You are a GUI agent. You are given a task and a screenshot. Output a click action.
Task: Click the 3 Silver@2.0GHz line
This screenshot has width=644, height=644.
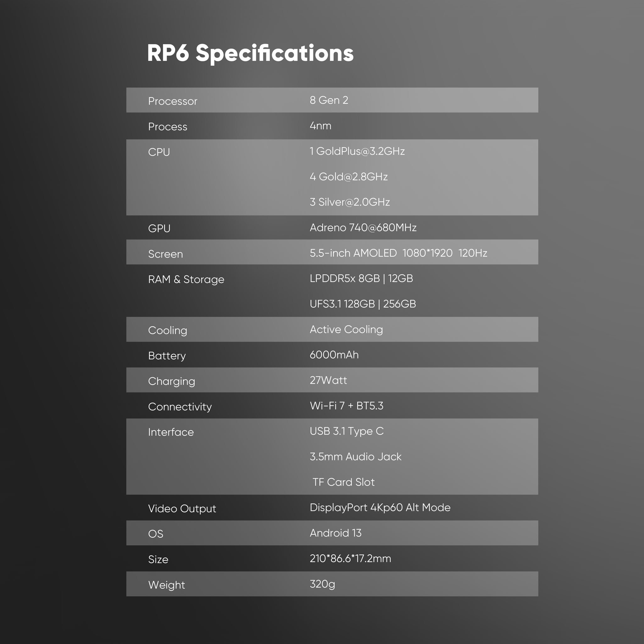coord(350,202)
